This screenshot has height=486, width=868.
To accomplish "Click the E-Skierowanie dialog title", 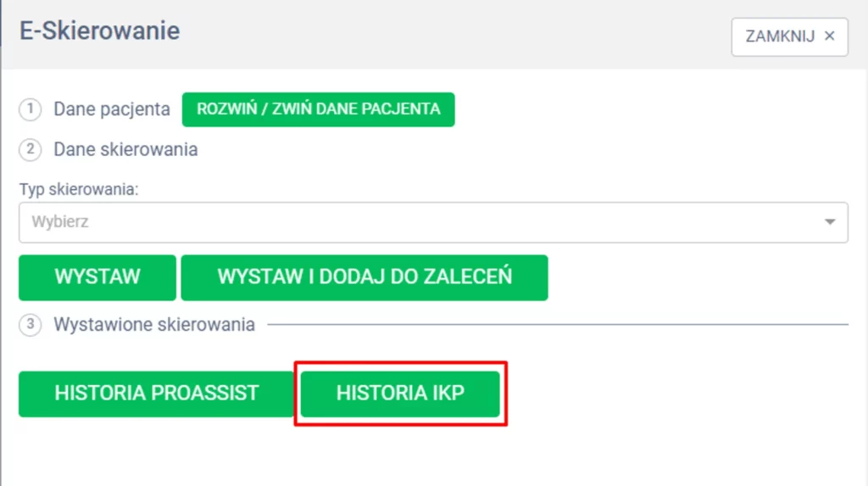I will (x=100, y=32).
